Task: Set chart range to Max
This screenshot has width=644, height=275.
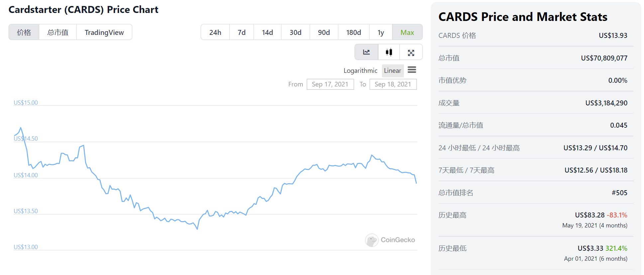Action: click(x=407, y=32)
